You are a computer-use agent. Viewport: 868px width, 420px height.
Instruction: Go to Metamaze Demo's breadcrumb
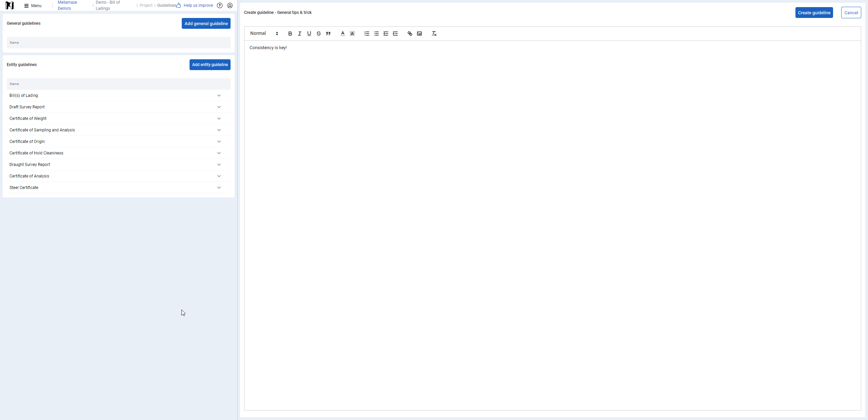(x=67, y=5)
